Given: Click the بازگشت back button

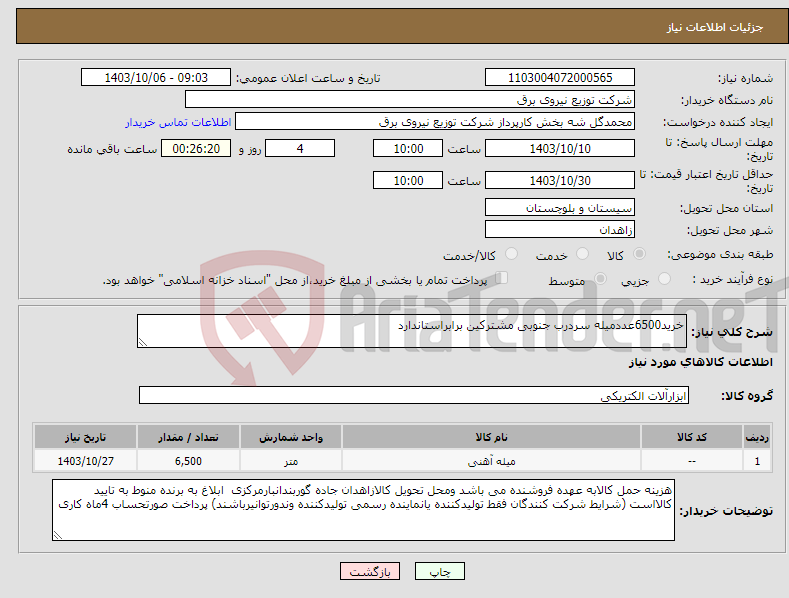Looking at the screenshot, I should (x=370, y=571).
